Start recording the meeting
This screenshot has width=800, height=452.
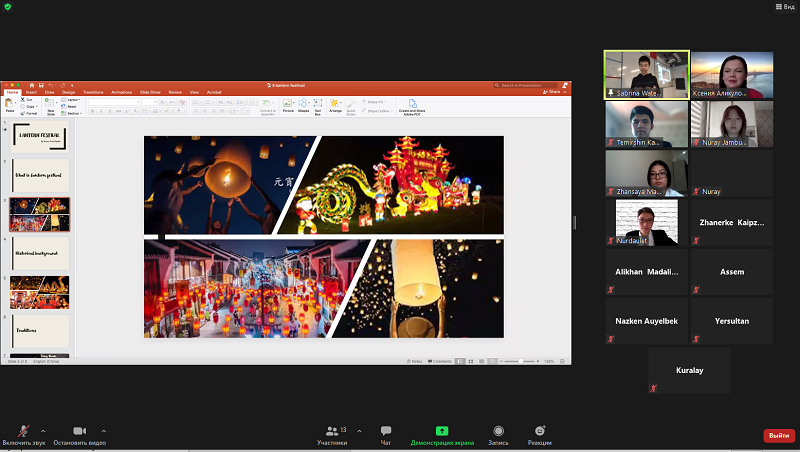click(x=497, y=431)
